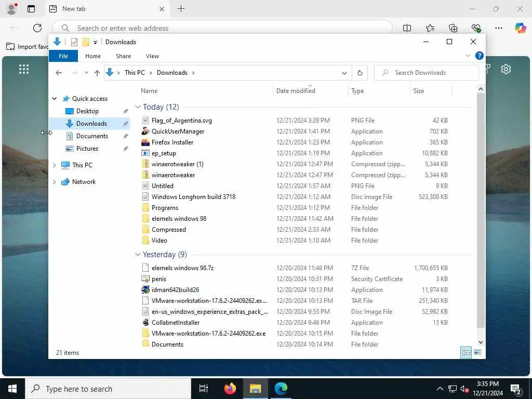Select the QuickUserManager application icon
Screen dimensions: 532x399
pyautogui.click(x=145, y=131)
